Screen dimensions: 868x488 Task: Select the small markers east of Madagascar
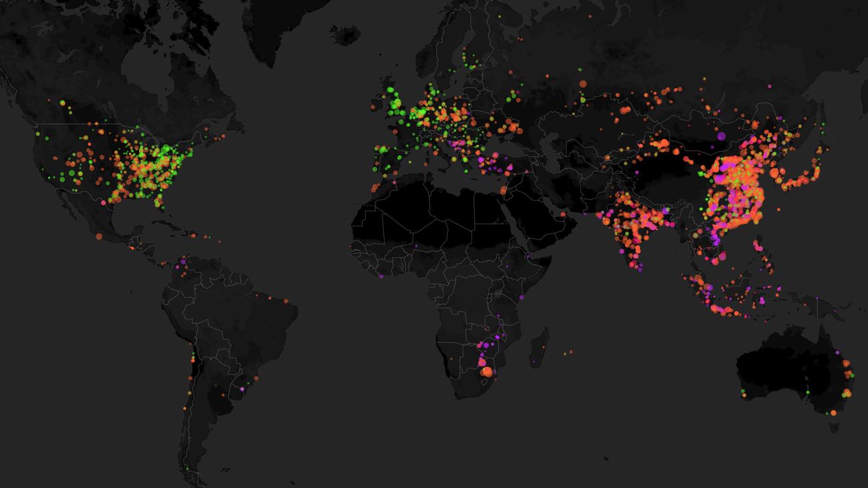[568, 352]
